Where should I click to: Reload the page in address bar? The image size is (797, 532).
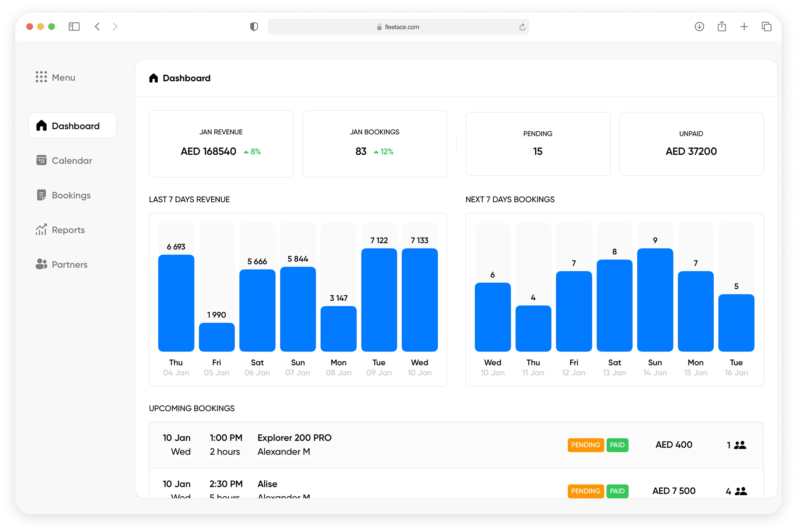pyautogui.click(x=522, y=27)
